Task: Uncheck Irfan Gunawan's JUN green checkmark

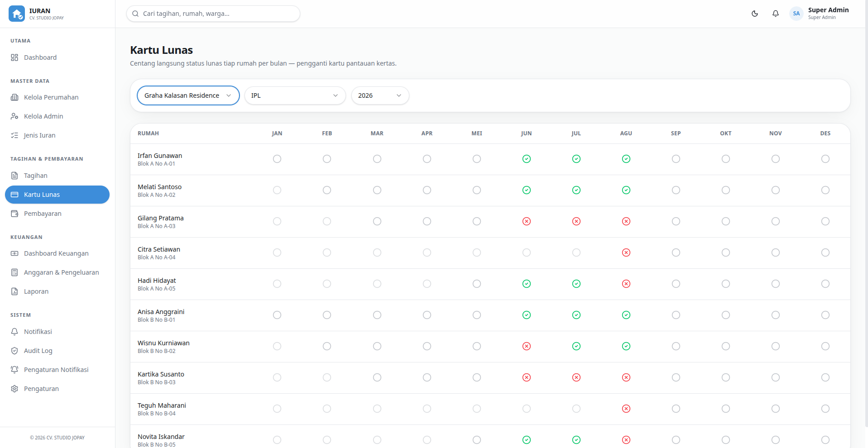Action: (527, 159)
